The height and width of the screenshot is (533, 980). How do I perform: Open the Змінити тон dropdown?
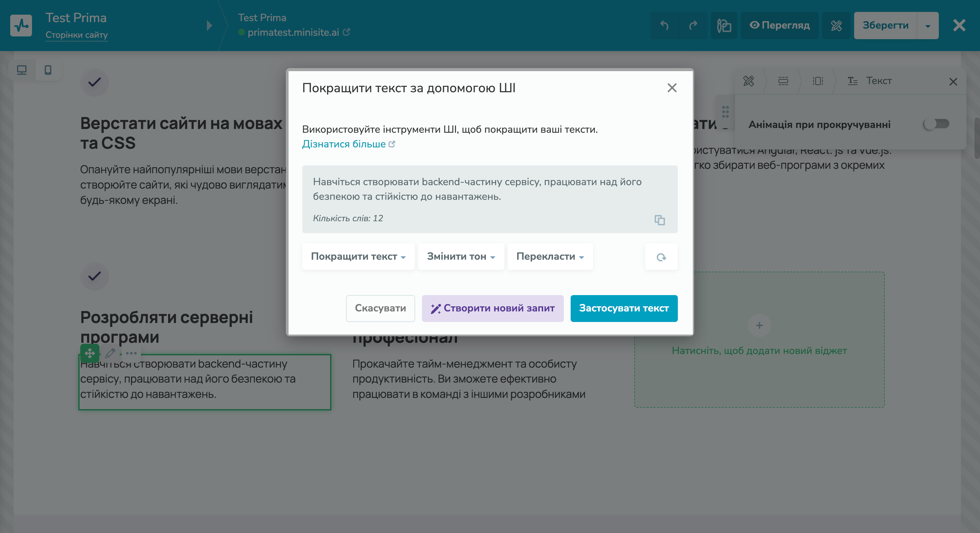point(461,257)
